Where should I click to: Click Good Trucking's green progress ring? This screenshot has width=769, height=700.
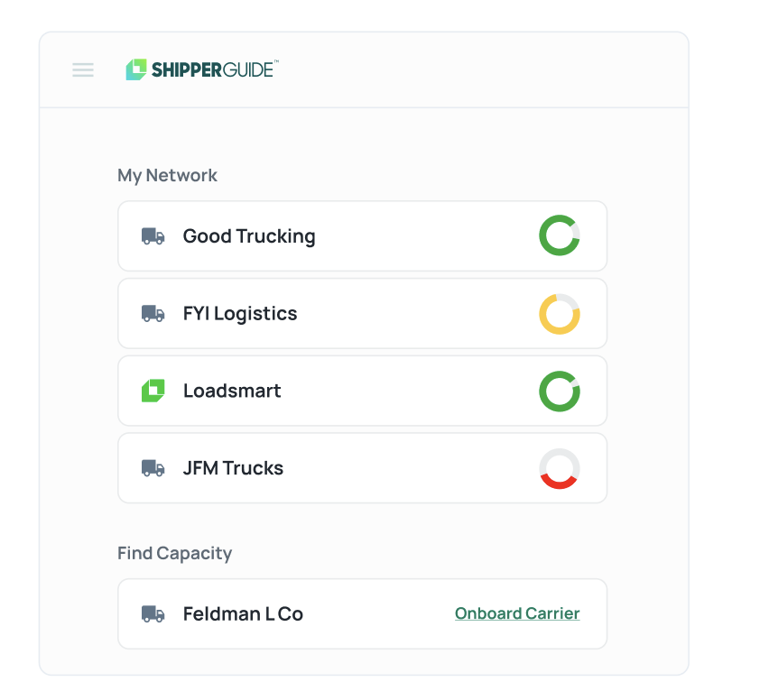[x=560, y=235]
